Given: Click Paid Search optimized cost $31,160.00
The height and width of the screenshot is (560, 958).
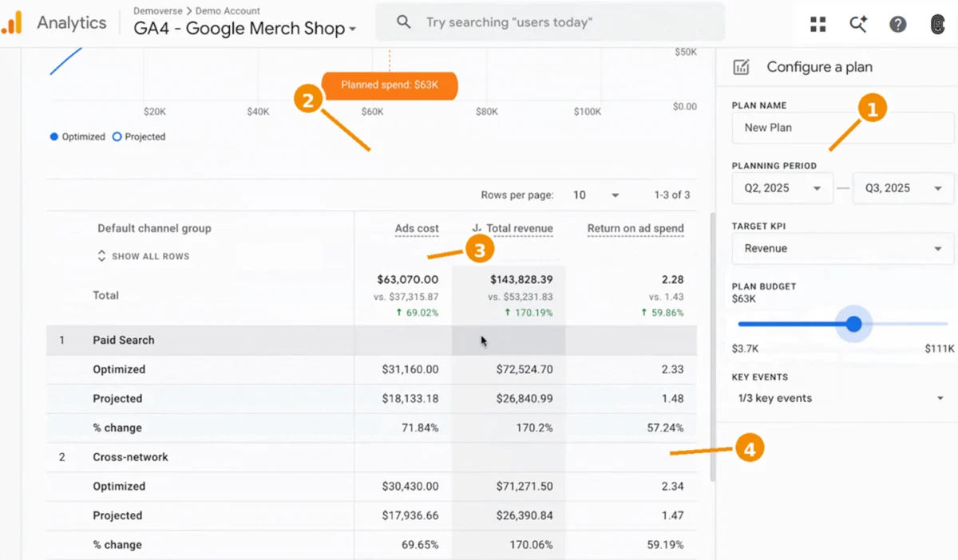Looking at the screenshot, I should point(410,369).
